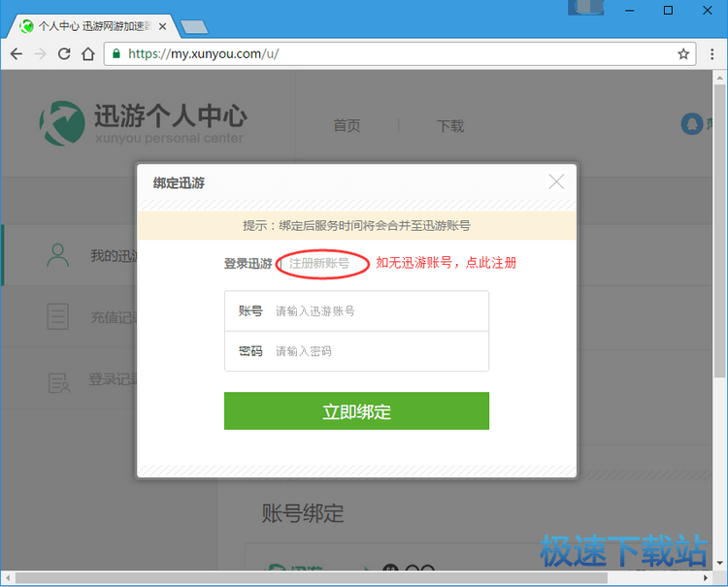Open 登录记录 sidebar item text
Image resolution: width=728 pixels, height=587 pixels.
(114, 379)
